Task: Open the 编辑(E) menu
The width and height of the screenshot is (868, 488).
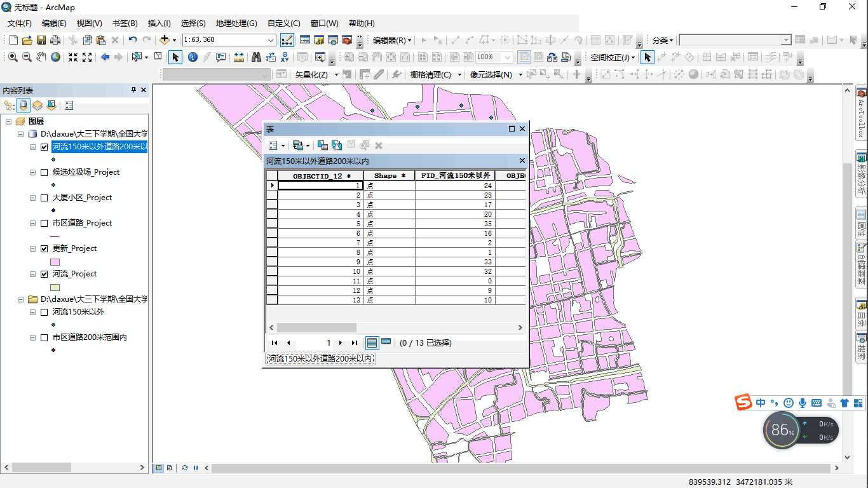Action: (54, 23)
